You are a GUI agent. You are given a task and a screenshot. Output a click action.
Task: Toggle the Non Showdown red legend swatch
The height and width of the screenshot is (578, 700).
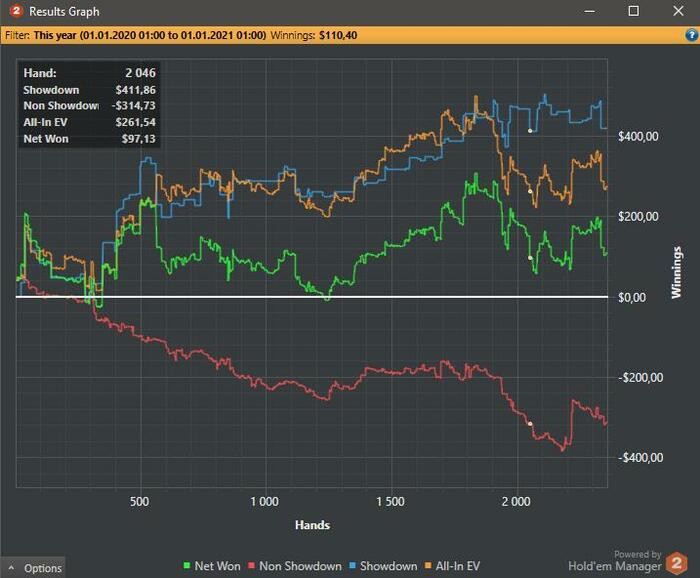pyautogui.click(x=251, y=566)
